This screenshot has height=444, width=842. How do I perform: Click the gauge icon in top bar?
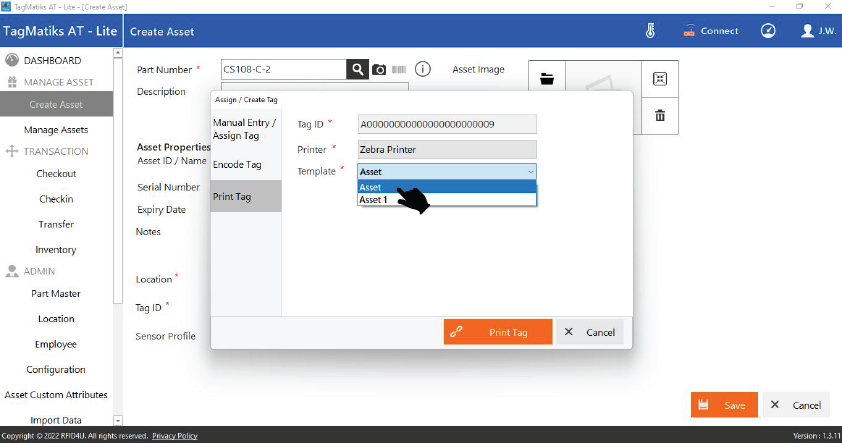point(768,31)
